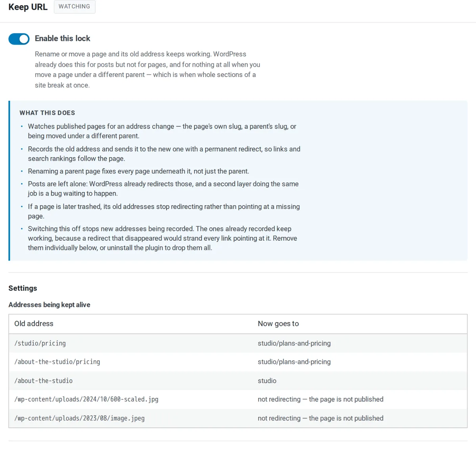
Task: Click the Keep URL heading
Action: [28, 7]
